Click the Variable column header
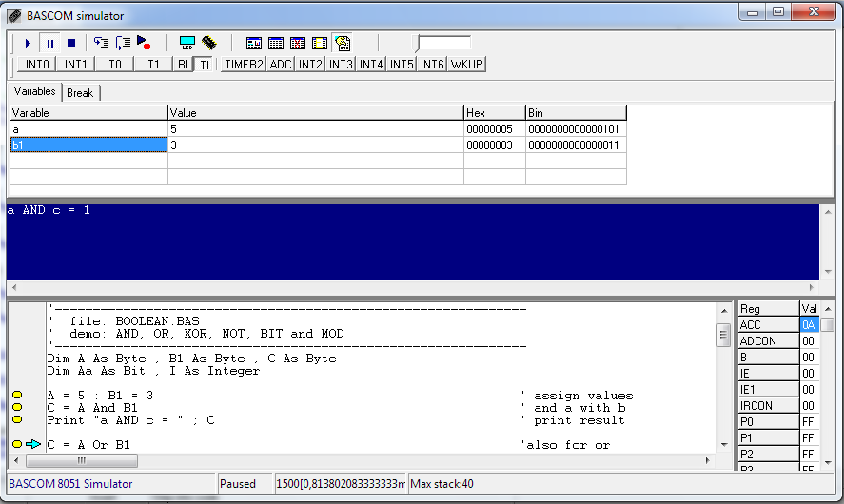844x504 pixels. tap(88, 113)
